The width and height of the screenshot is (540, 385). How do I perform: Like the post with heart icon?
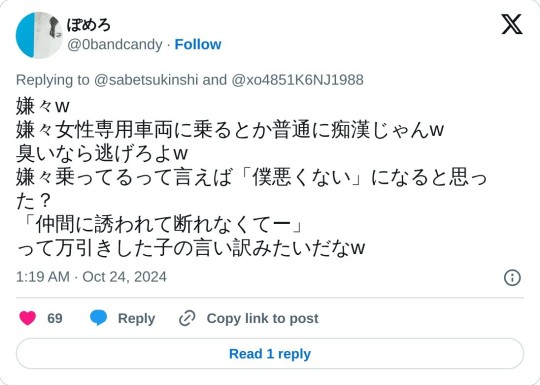pos(28,318)
